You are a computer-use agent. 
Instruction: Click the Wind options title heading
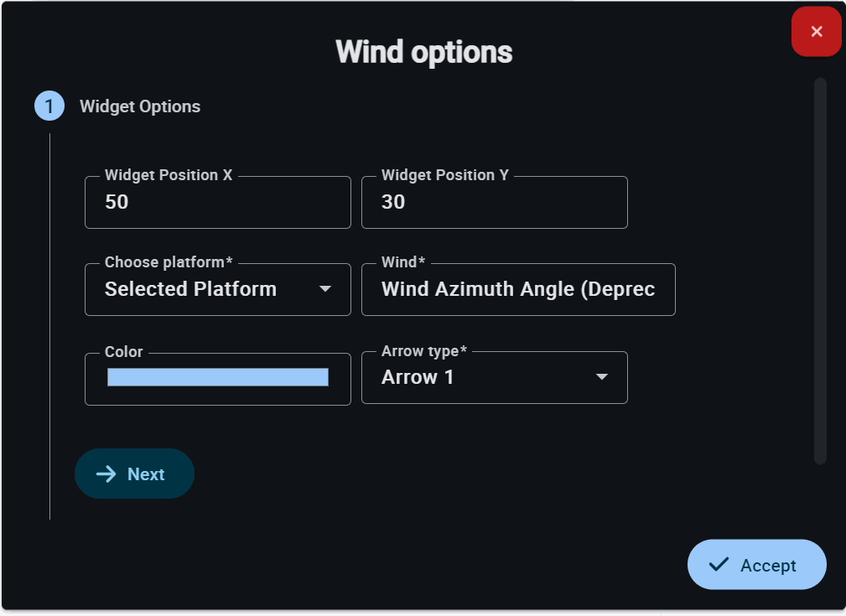click(x=423, y=52)
